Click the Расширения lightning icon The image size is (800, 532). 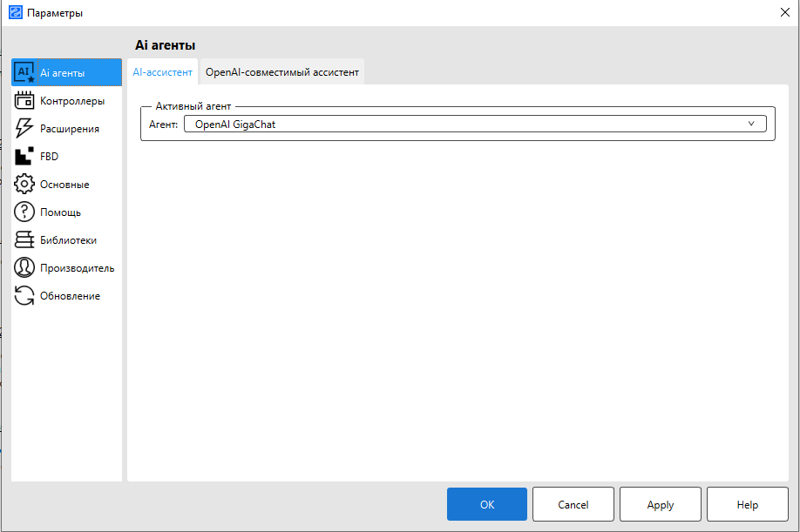point(24,128)
